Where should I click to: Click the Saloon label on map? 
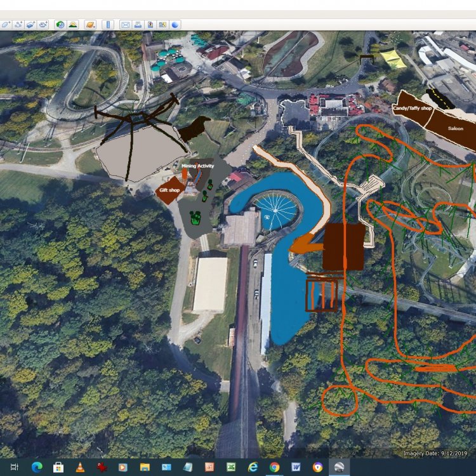[x=456, y=128]
